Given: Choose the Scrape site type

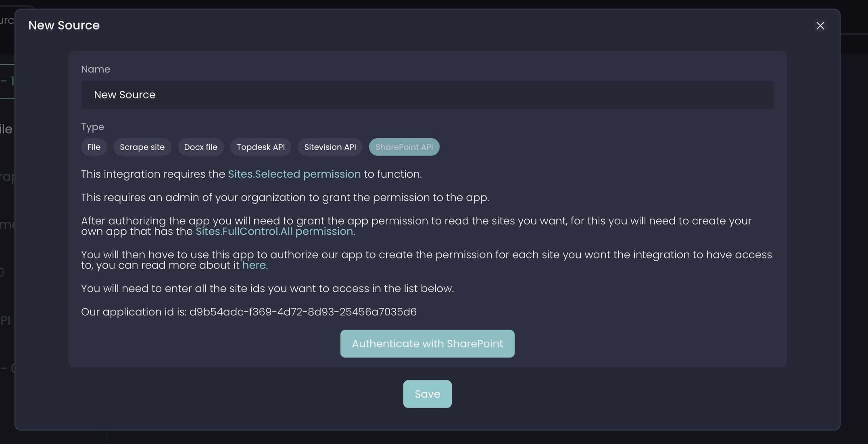Looking at the screenshot, I should point(142,147).
